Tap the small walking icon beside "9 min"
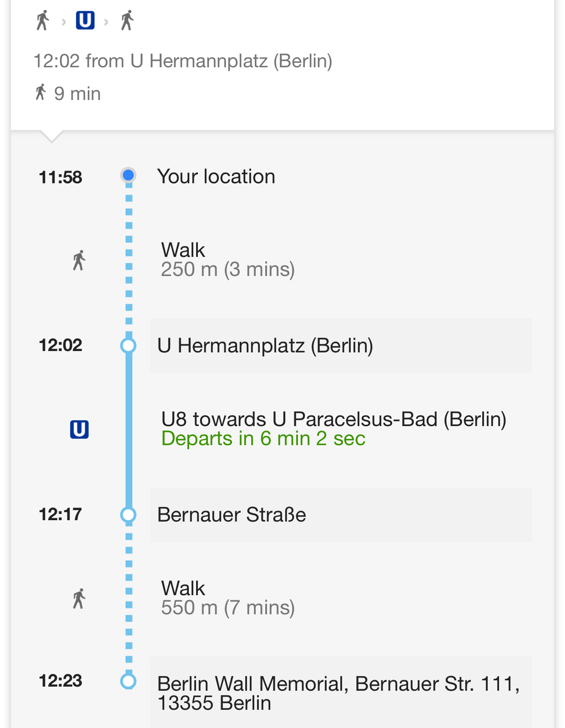 click(41, 92)
